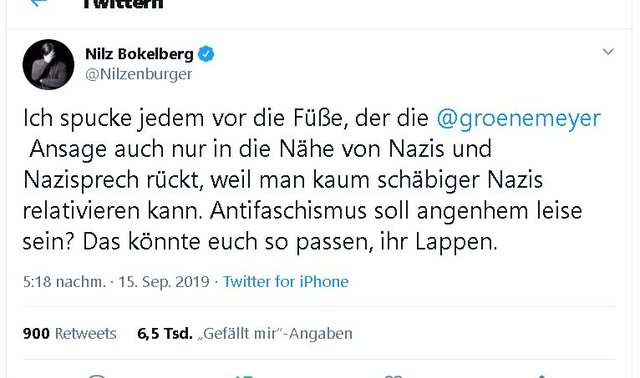Viewport: 640px width, 378px height.
Task: Select the Twittern header title
Action: pyautogui.click(x=122, y=3)
